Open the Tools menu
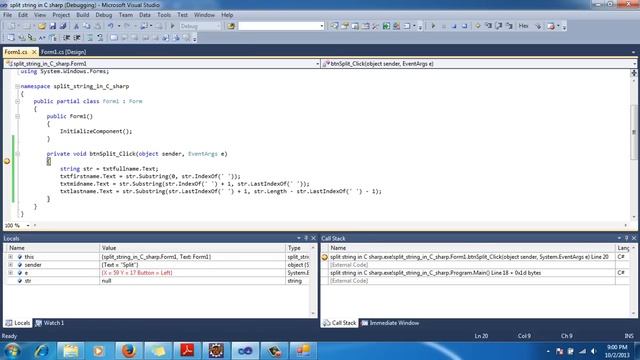Screen dimensions: 640x360 click(164, 15)
